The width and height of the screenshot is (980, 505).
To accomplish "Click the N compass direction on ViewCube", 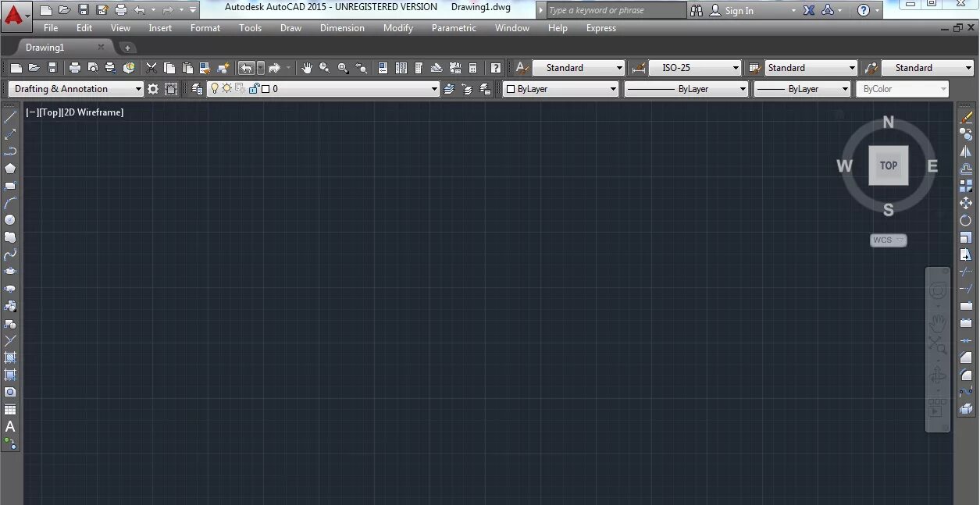I will tap(888, 123).
